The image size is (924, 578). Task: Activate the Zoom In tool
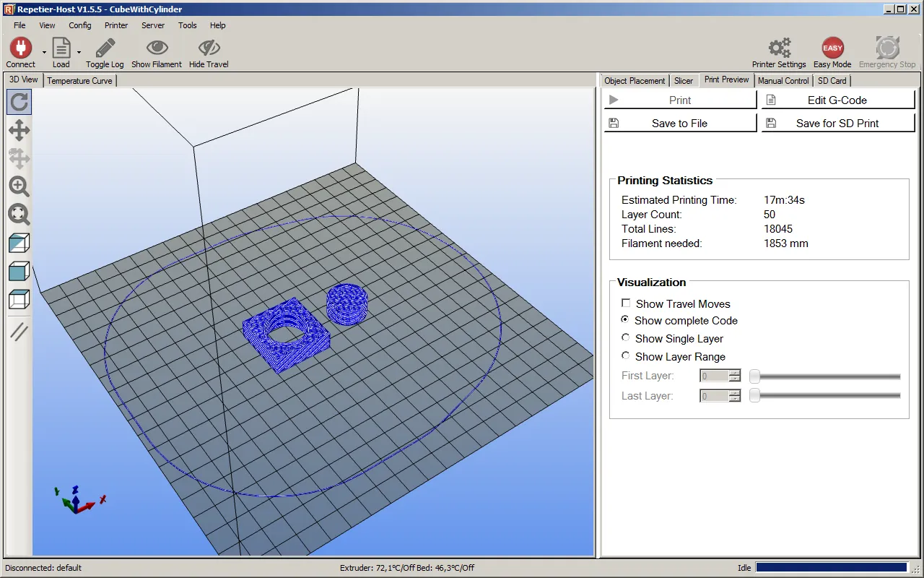pyautogui.click(x=19, y=186)
